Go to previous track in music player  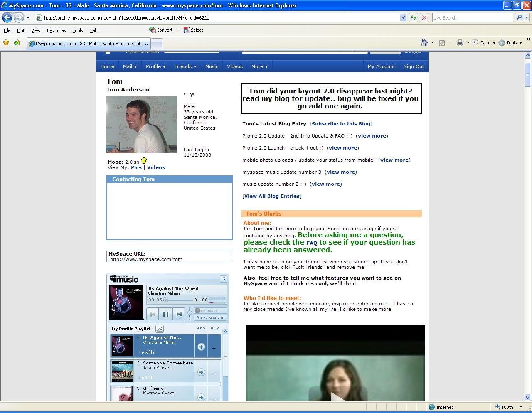click(153, 314)
